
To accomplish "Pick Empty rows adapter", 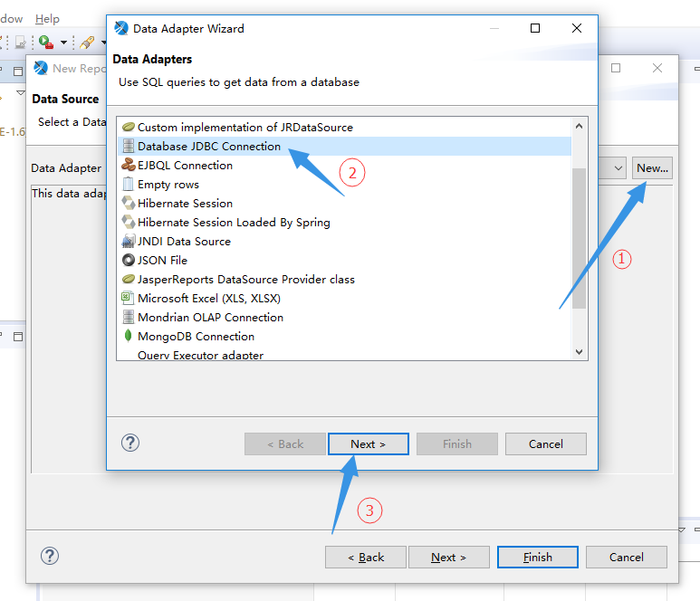I will pos(345,185).
